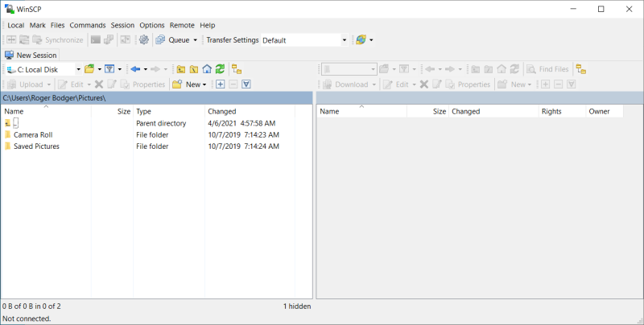Click the local Select Files plus icon
This screenshot has width=644, height=325.
[x=220, y=84]
